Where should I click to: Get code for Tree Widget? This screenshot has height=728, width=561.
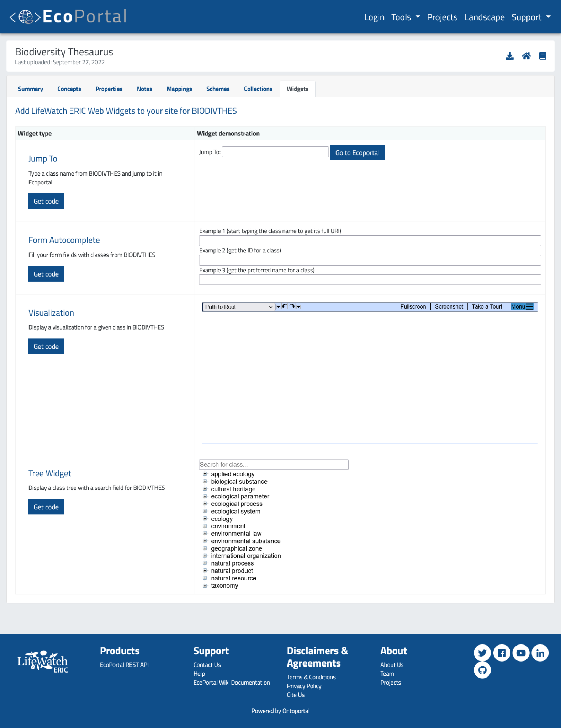[x=46, y=507]
